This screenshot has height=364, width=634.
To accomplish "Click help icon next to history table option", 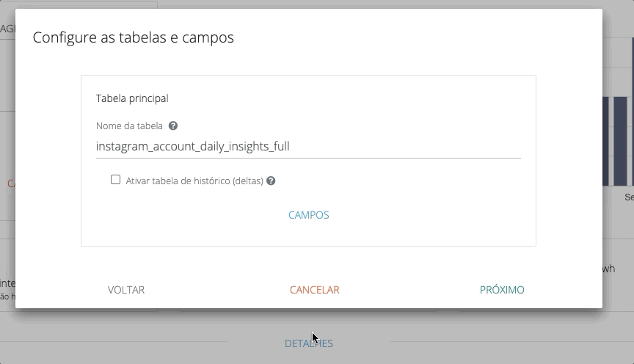I will tap(271, 181).
